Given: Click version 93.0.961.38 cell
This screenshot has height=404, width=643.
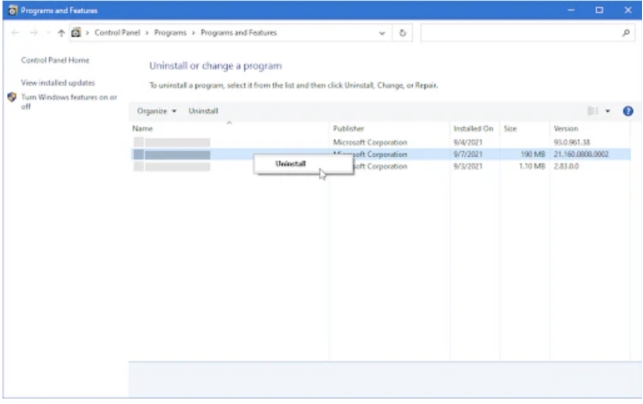Looking at the screenshot, I should point(572,143).
